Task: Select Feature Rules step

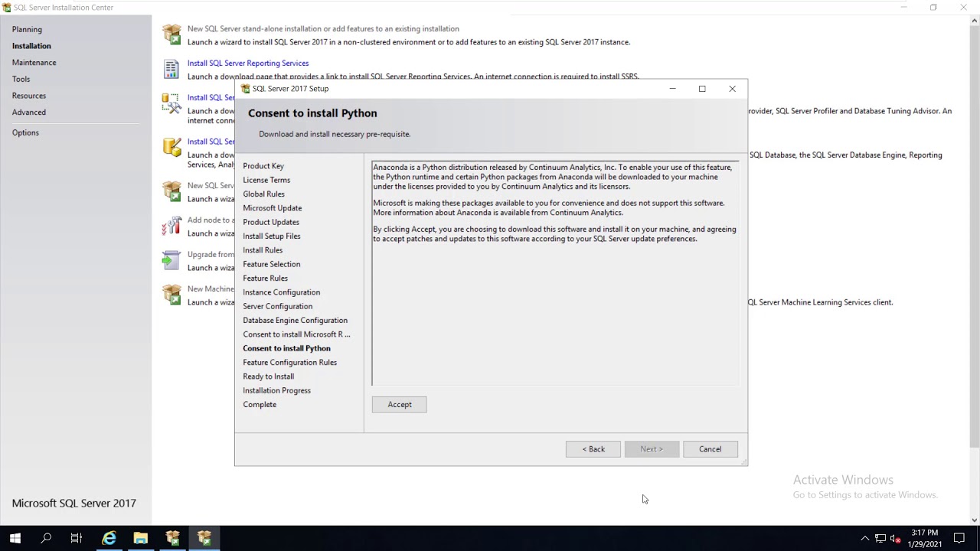Action: (x=265, y=278)
